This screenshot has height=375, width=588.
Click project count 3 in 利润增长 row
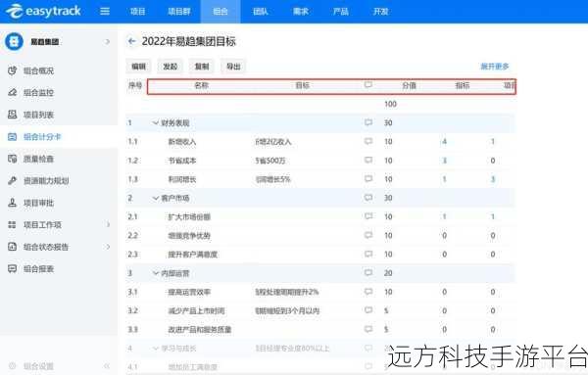click(493, 179)
